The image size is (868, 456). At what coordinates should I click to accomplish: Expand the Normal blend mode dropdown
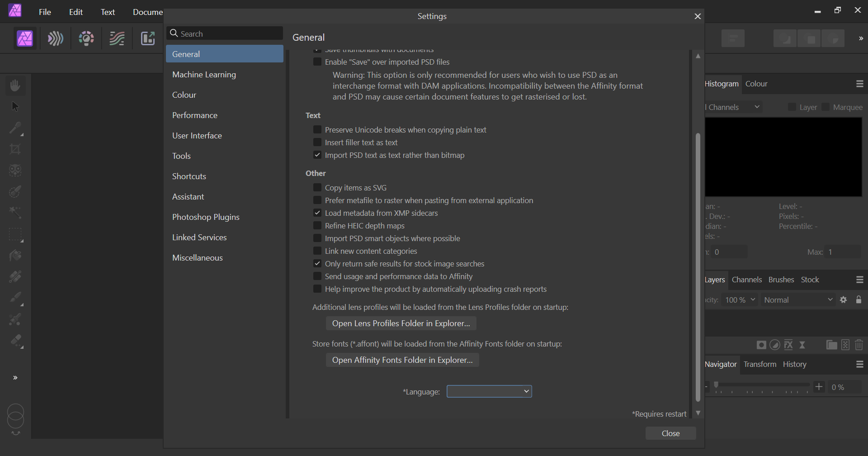pyautogui.click(x=798, y=300)
